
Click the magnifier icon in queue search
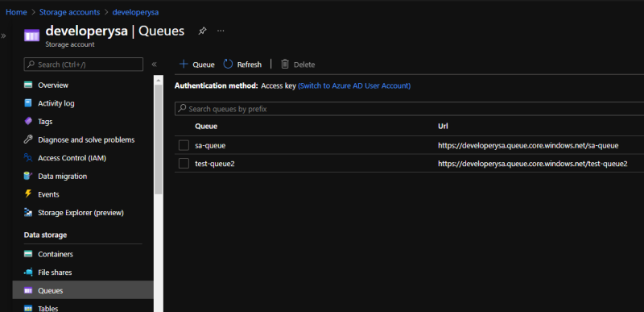click(x=182, y=109)
